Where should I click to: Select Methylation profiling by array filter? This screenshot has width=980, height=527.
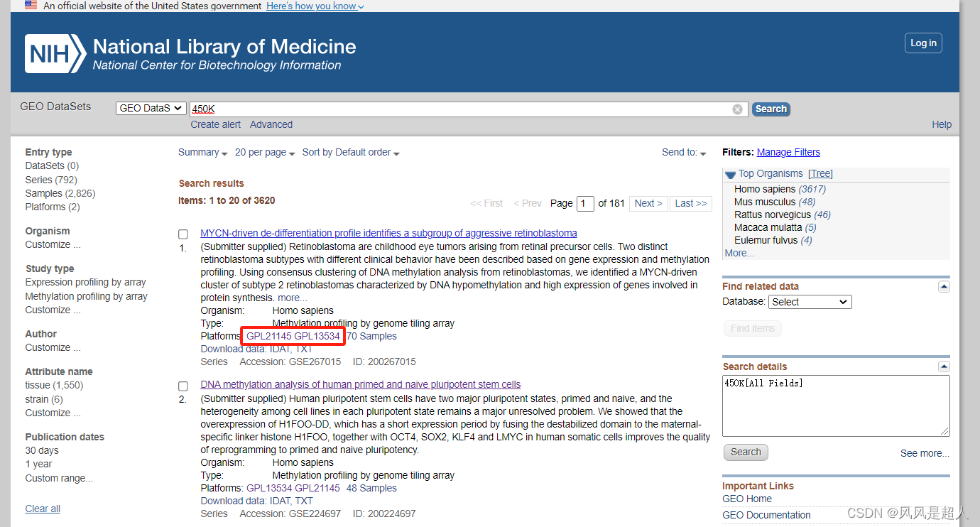click(86, 296)
